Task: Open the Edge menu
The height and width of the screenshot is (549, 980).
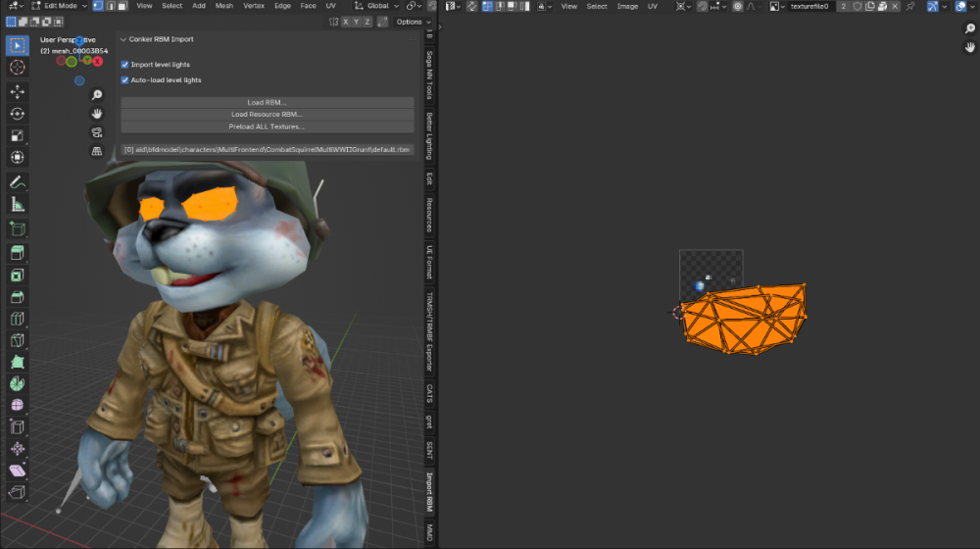Action: [x=282, y=6]
